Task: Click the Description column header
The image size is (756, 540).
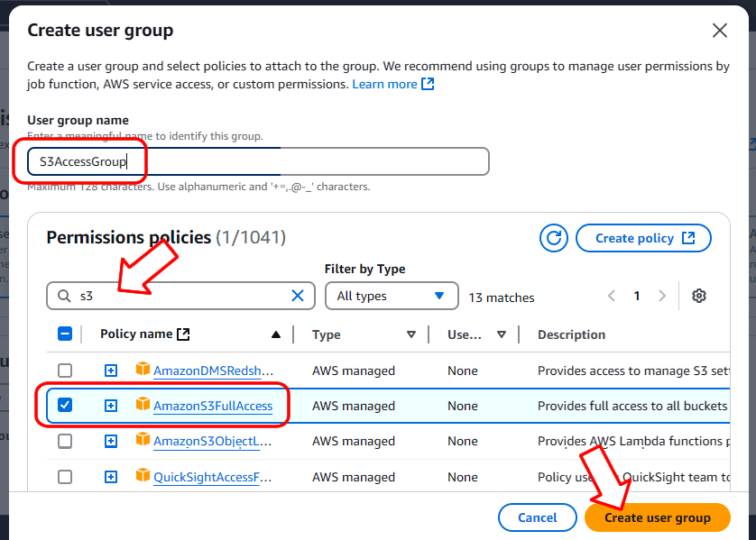Action: click(571, 334)
